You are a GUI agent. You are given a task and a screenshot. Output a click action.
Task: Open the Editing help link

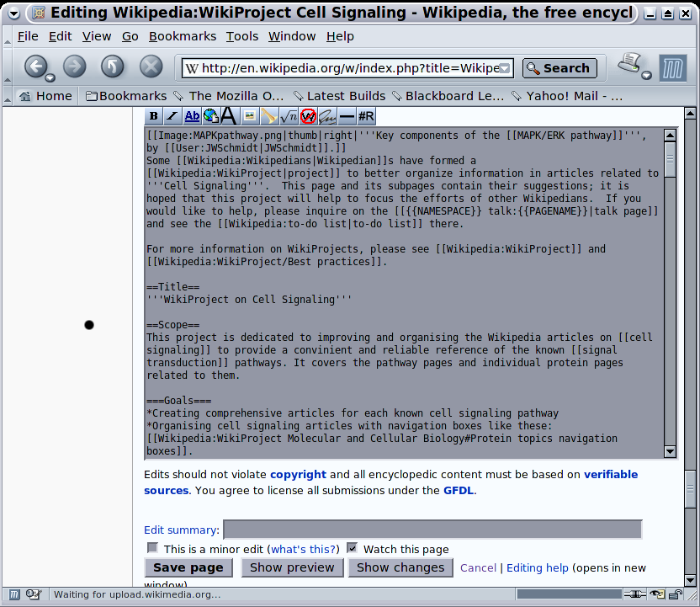click(538, 567)
